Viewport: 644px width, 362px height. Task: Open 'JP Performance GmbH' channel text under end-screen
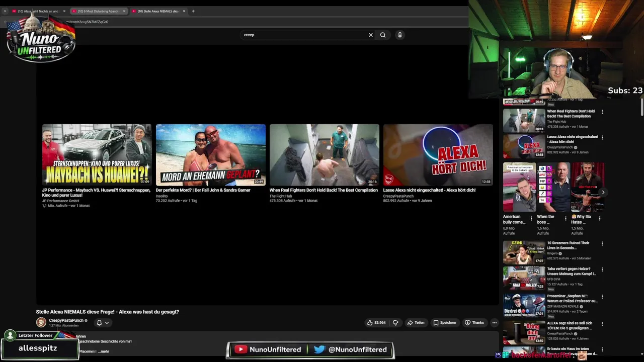click(x=60, y=201)
